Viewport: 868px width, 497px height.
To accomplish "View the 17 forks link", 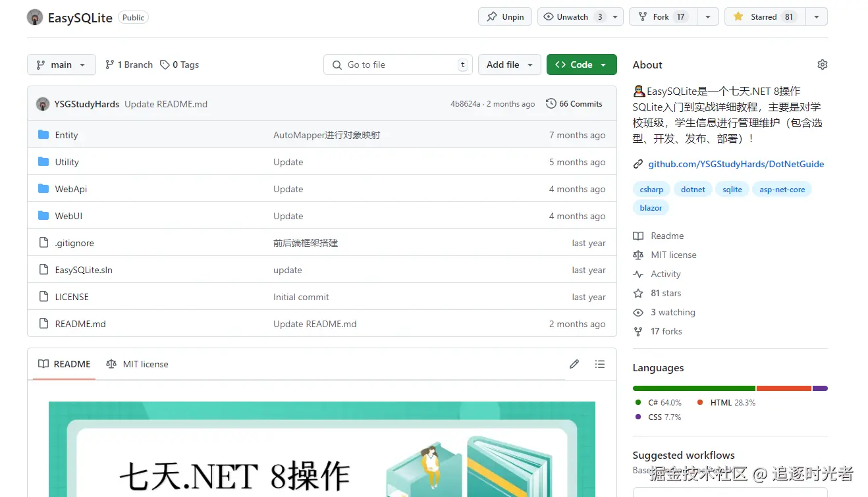I will (657, 331).
